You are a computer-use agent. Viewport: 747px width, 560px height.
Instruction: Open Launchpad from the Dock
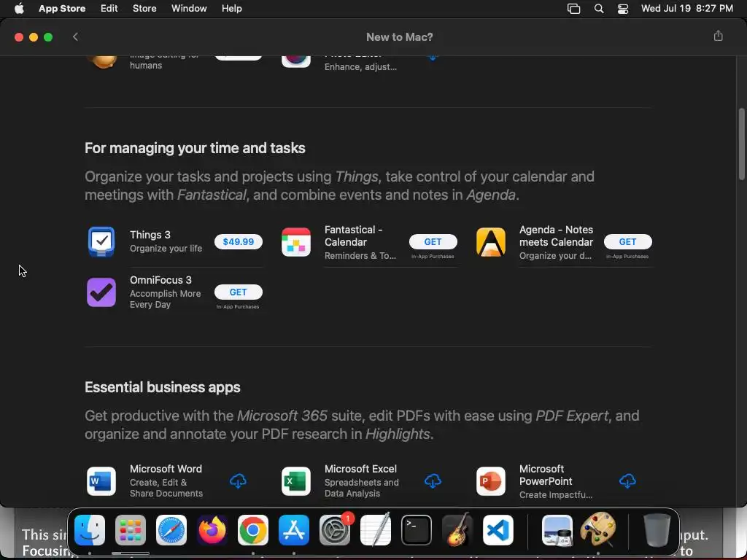131,530
